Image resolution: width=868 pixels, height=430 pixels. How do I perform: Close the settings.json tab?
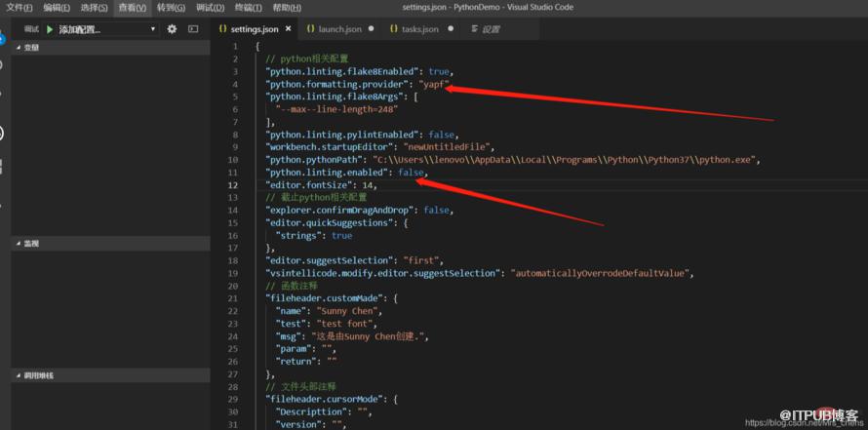[x=288, y=29]
